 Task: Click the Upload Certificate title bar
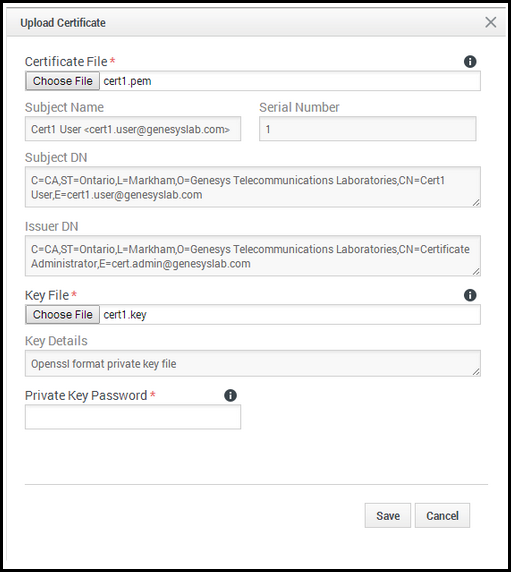tap(256, 23)
